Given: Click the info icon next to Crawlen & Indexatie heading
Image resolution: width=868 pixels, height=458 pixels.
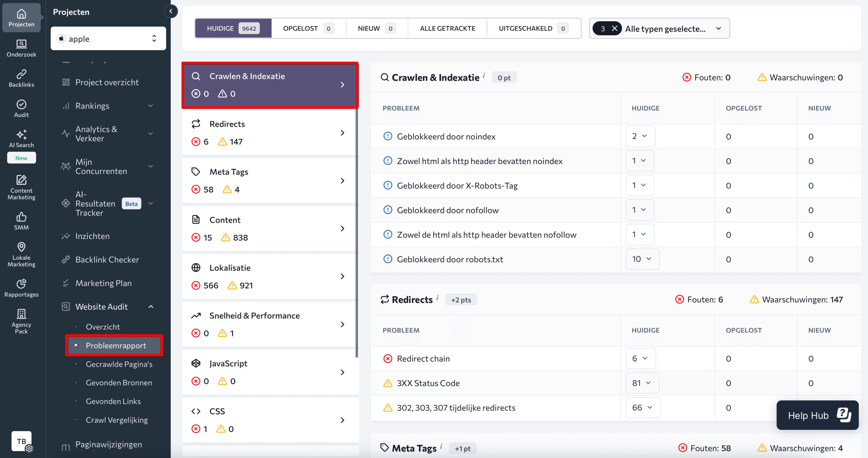Looking at the screenshot, I should (484, 75).
